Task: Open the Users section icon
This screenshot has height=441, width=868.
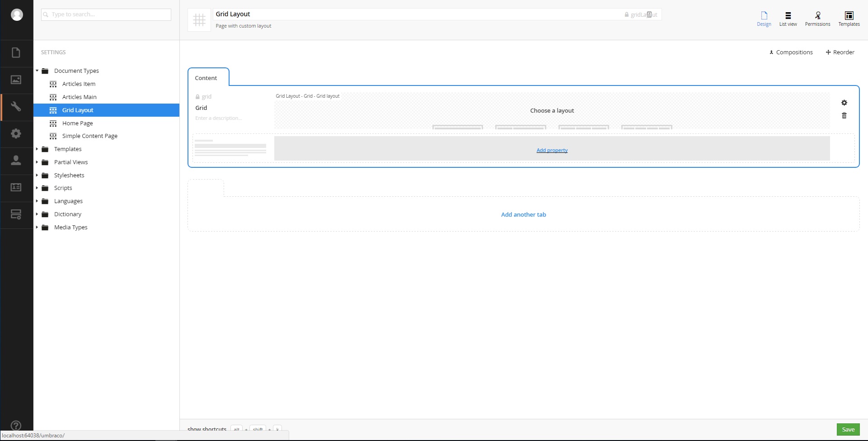Action: (16, 160)
